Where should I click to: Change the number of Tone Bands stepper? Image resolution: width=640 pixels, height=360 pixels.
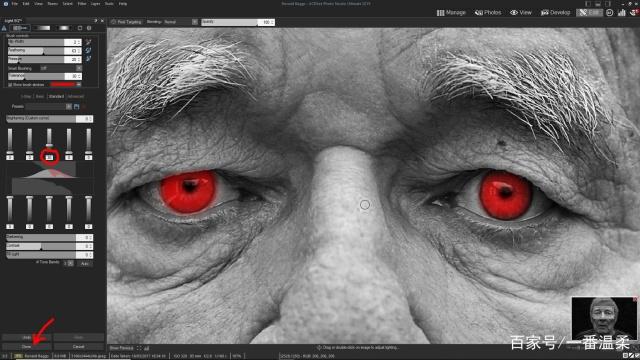69,264
